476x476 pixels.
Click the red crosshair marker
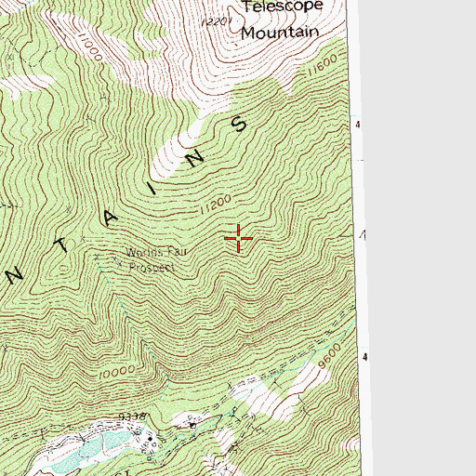coord(238,238)
